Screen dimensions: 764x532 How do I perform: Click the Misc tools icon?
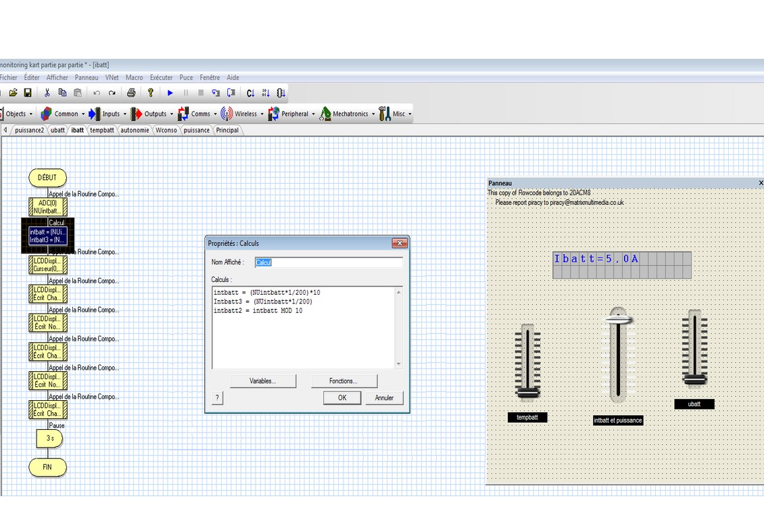(385, 114)
